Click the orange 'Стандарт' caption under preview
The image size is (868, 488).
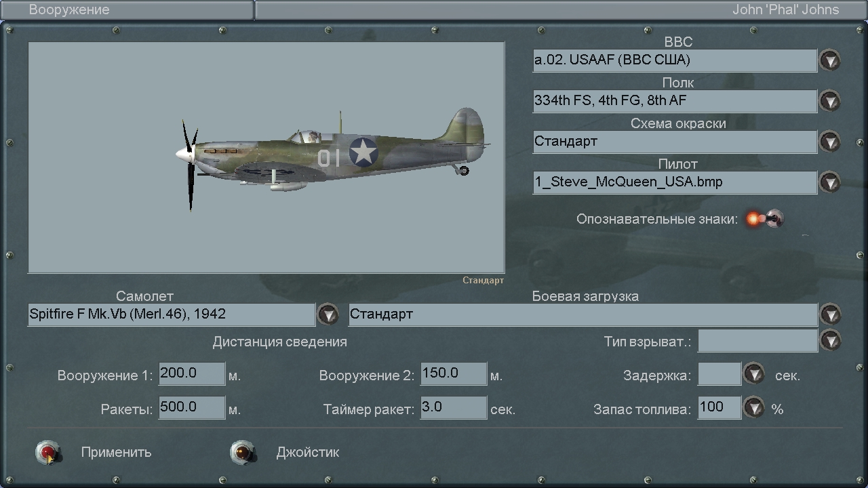pos(484,281)
